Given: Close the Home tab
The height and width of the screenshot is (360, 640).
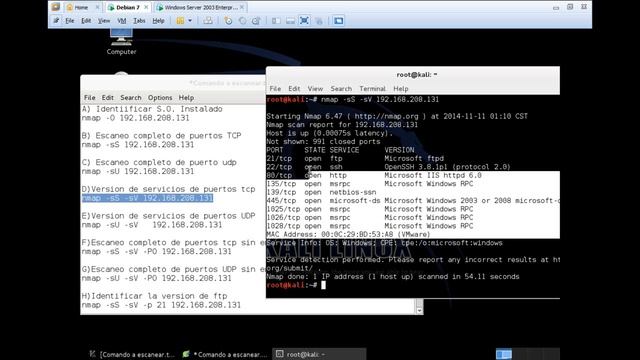Looking at the screenshot, I should click(x=97, y=7).
